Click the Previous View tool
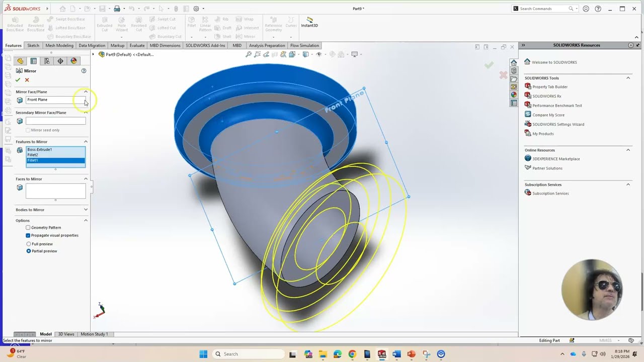The height and width of the screenshot is (362, 644). (x=266, y=54)
